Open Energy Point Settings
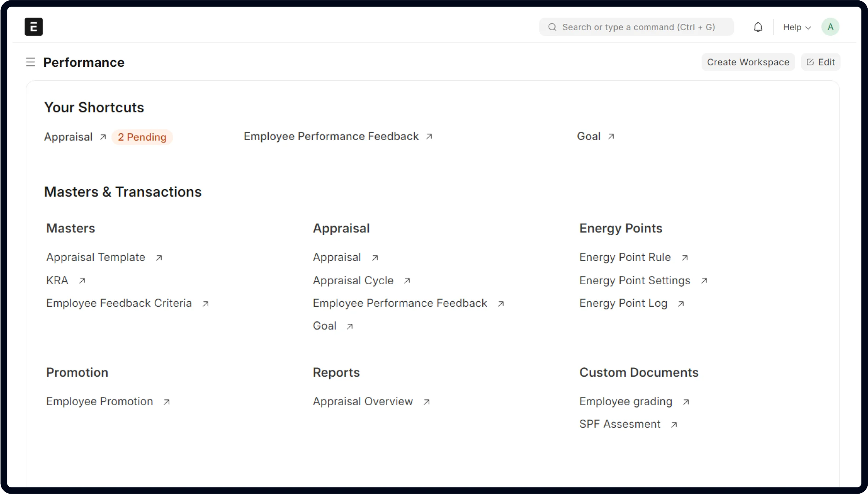Viewport: 868px width, 494px height. [634, 280]
